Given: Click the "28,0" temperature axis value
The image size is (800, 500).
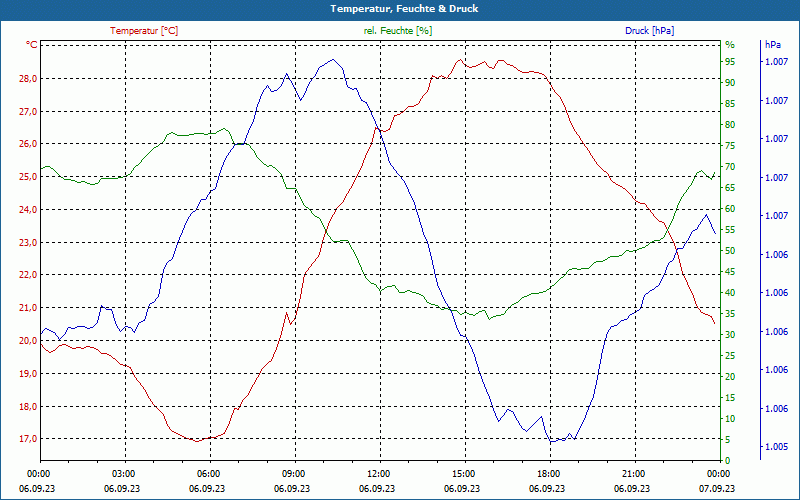Looking at the screenshot, I should 28,79.
